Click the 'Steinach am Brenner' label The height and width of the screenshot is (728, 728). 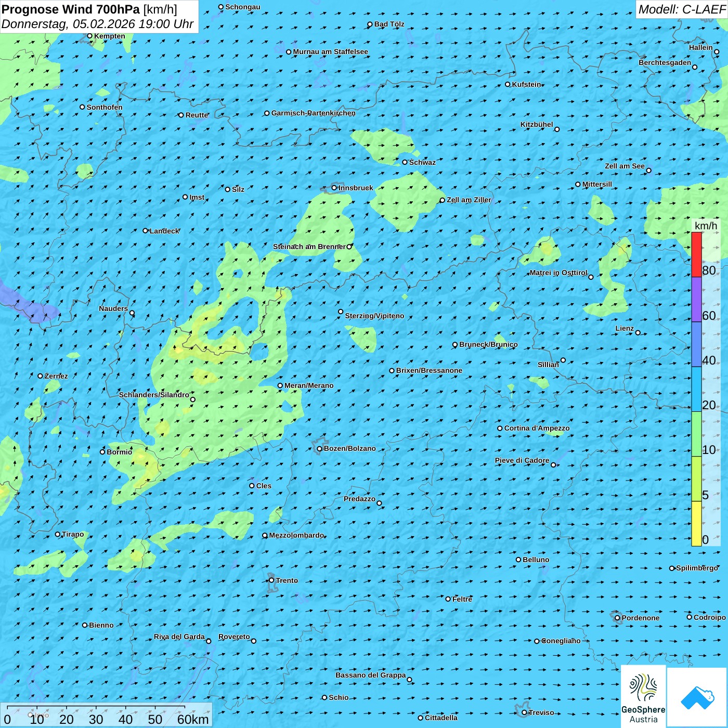pyautogui.click(x=309, y=246)
